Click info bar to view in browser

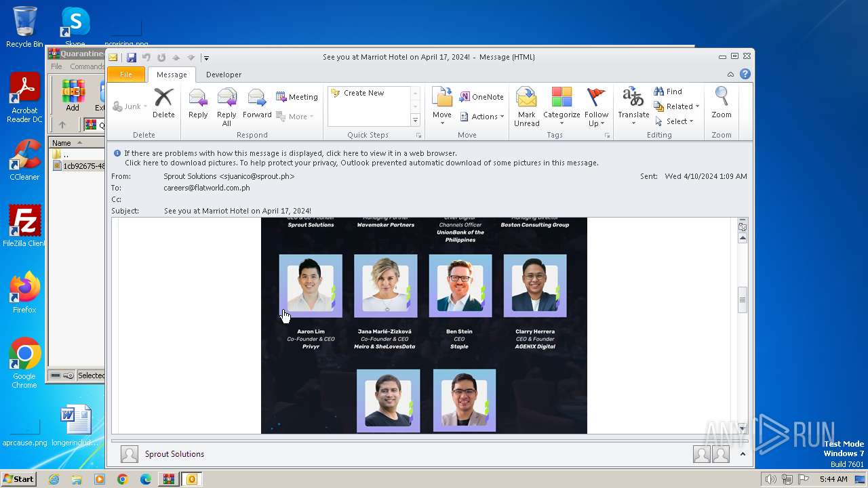[x=291, y=153]
